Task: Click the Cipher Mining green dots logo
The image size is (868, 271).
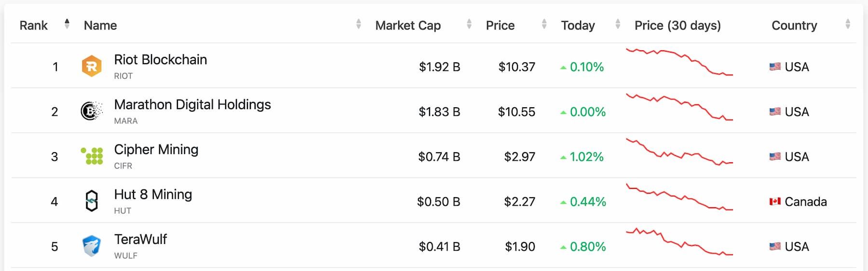Action: (x=92, y=156)
